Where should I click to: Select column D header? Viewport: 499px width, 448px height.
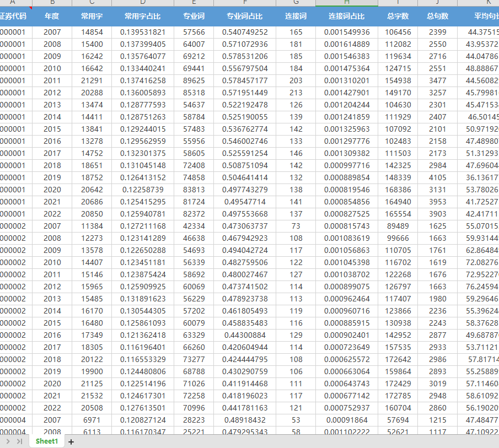pyautogui.click(x=143, y=3)
